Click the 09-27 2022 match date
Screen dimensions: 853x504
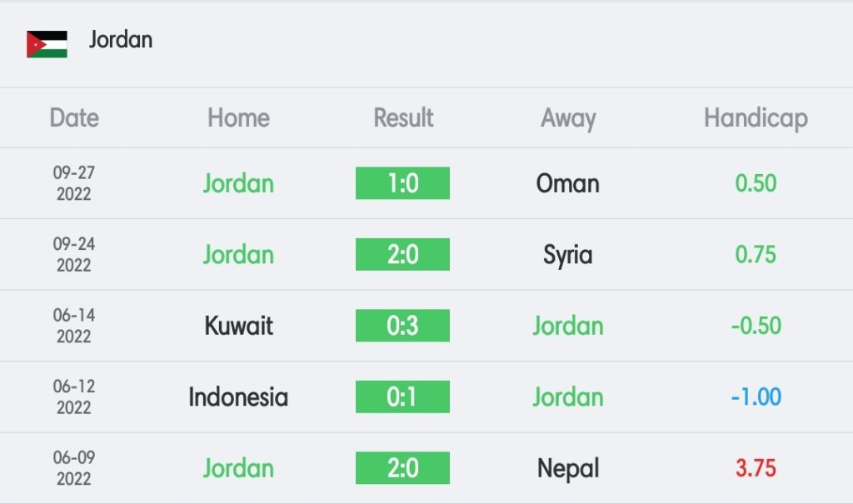[74, 183]
